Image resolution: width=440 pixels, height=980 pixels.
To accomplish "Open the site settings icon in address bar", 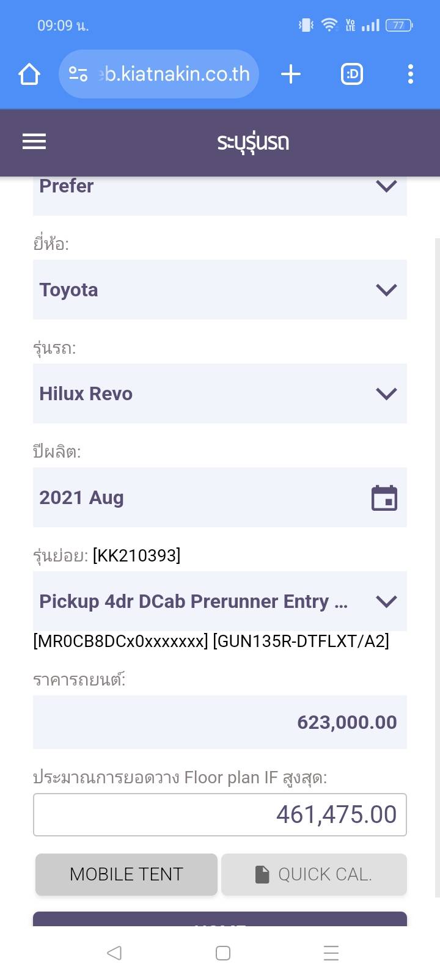I will tap(78, 75).
